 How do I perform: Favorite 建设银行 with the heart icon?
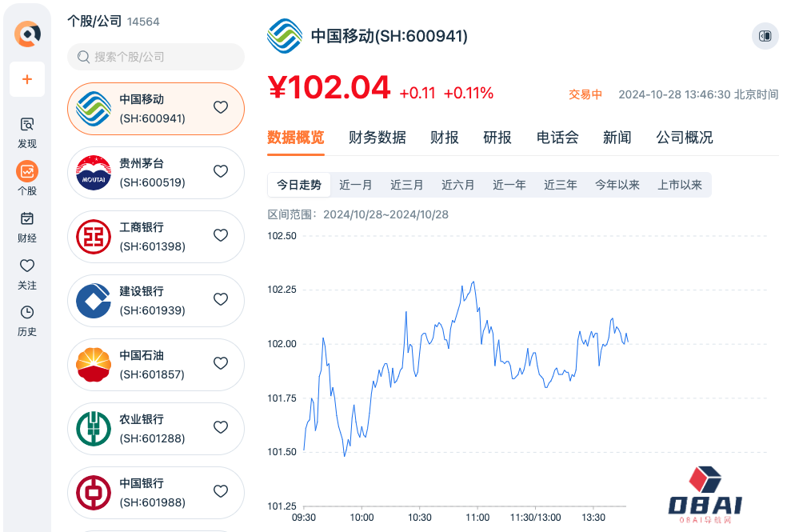pos(221,299)
